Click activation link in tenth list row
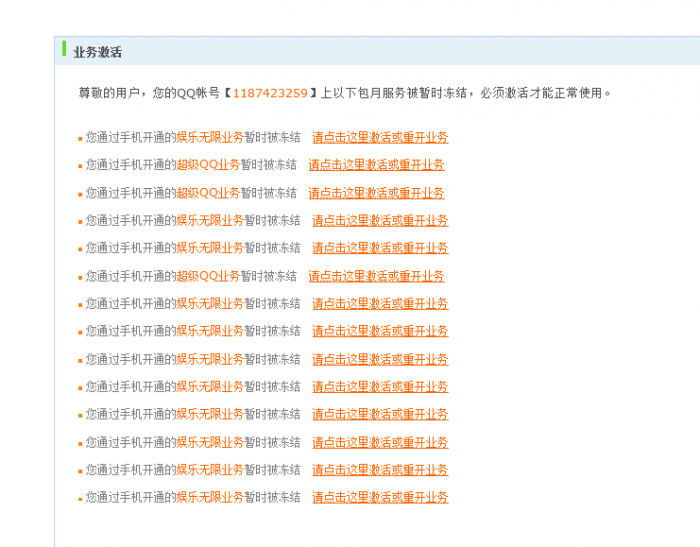This screenshot has height=547, width=700. click(x=380, y=387)
